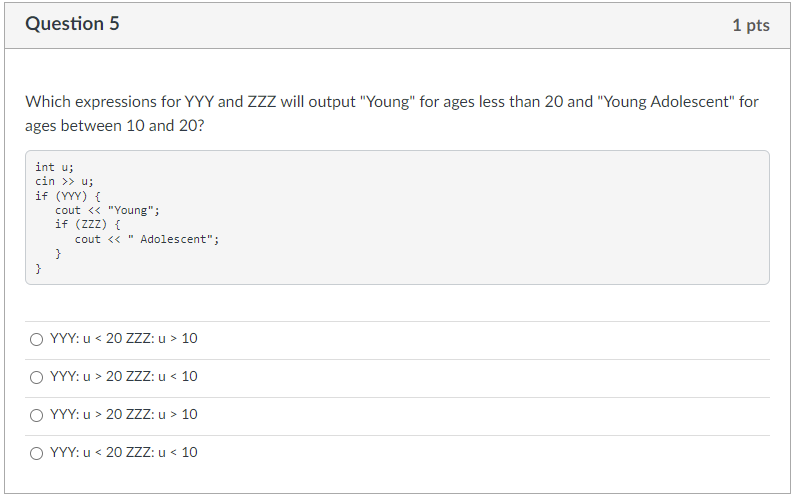
Task: Choose radio option YYY: u > 20 ZZZ: u < 10
Action: [37, 377]
